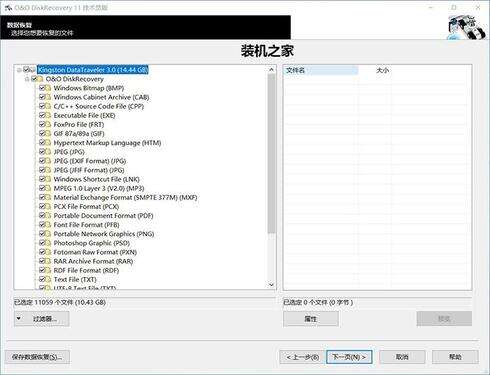Toggle the C/C++ Source Code File checkbox
The height and width of the screenshot is (375, 490).
[x=42, y=106]
